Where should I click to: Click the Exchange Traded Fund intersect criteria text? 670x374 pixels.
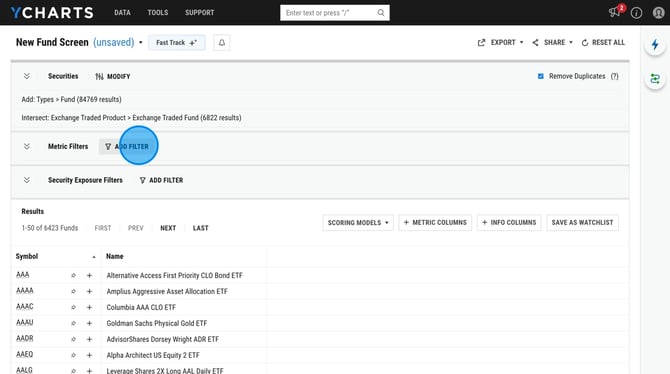[131, 118]
